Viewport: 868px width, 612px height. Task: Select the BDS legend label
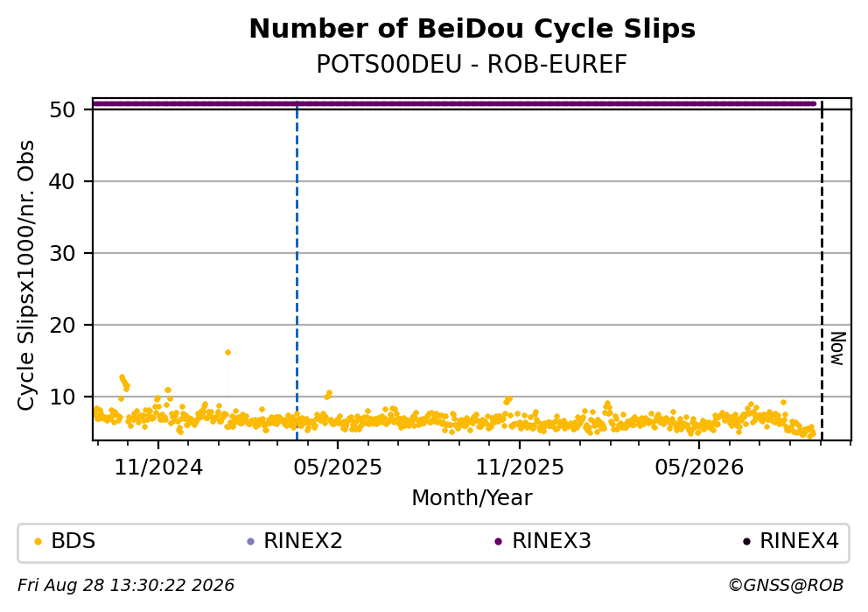click(73, 541)
